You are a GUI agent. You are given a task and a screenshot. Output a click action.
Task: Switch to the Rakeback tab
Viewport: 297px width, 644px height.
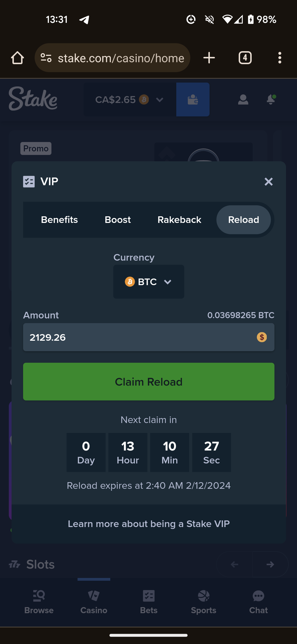pos(179,220)
